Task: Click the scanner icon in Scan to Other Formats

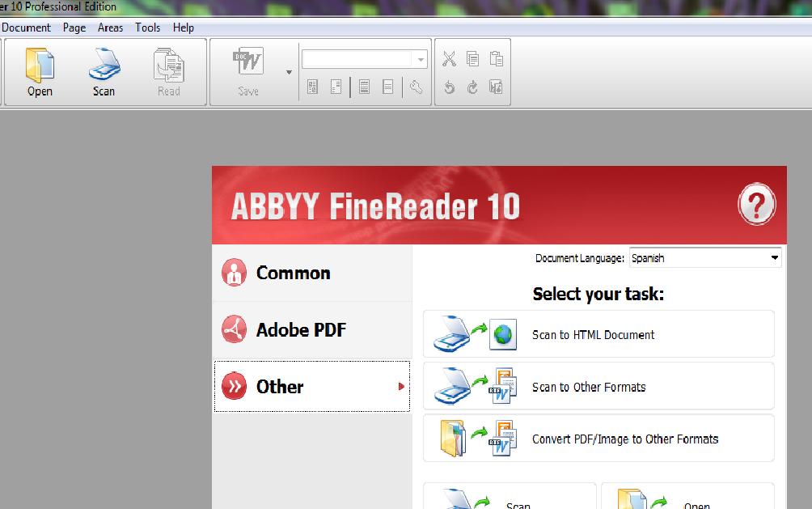Action: [x=452, y=386]
